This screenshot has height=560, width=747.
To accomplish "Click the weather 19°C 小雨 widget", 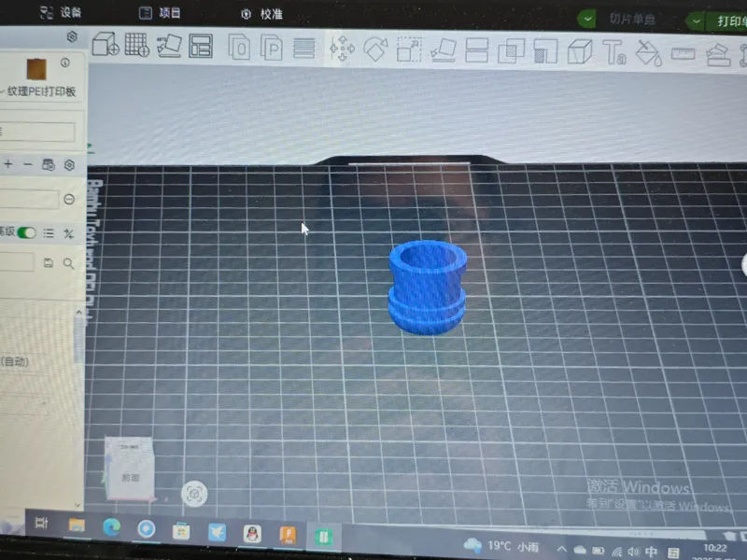I will [501, 546].
